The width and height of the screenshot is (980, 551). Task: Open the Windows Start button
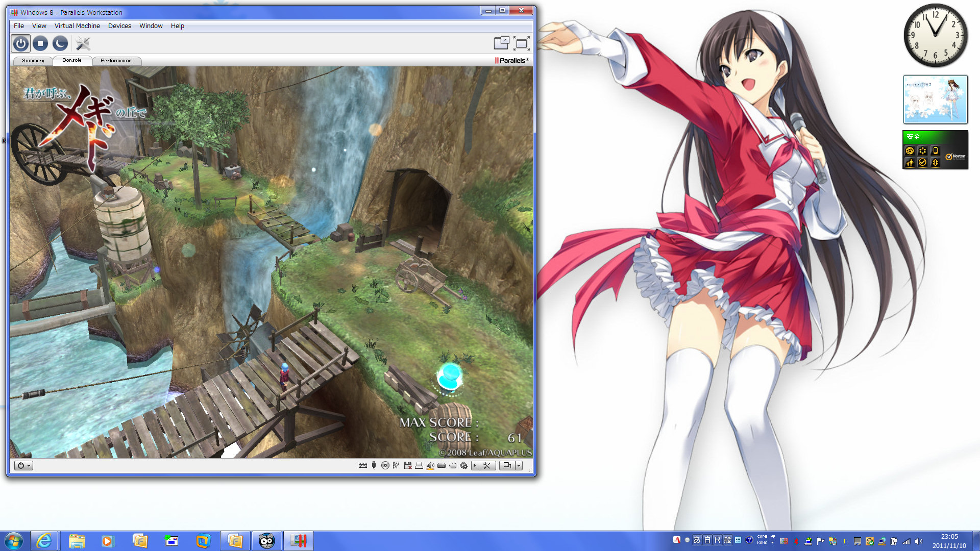click(14, 541)
